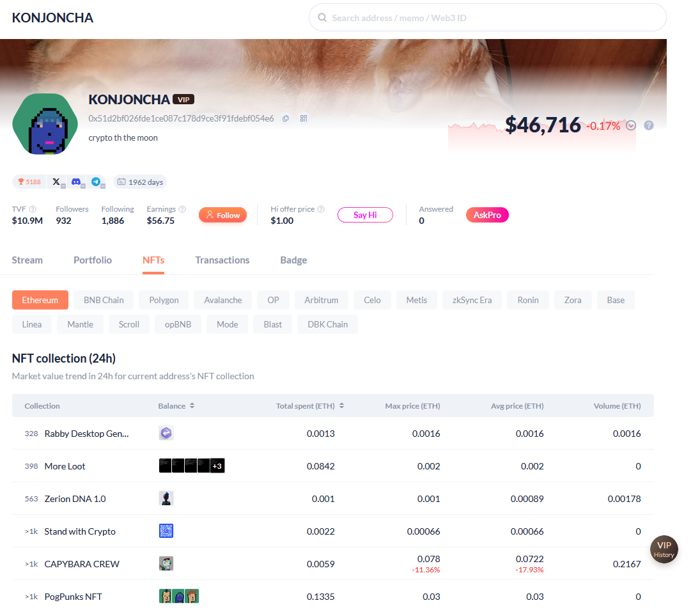The width and height of the screenshot is (700, 612).
Task: Open the address QR code icon
Action: pos(304,118)
